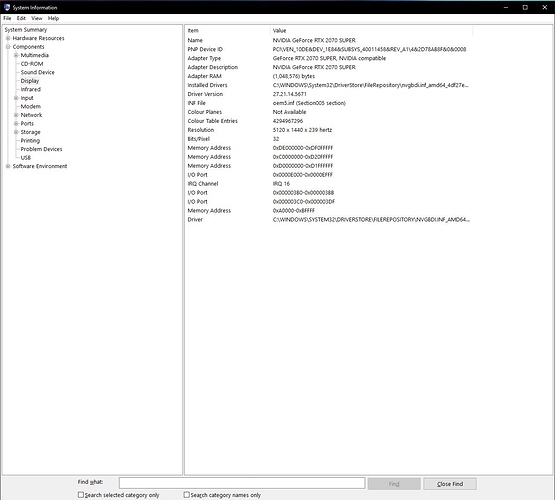
Task: Select the USB tree item
Action: pos(26,158)
